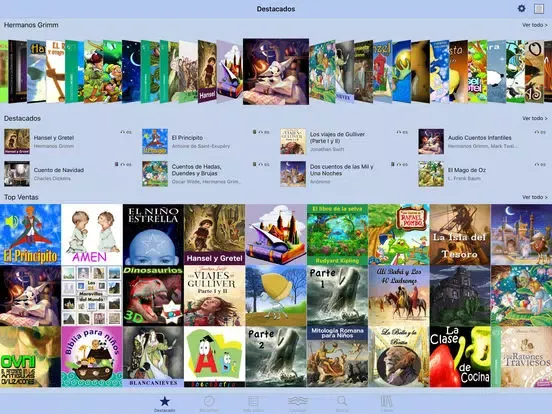
Task: Open Los viajes de Gulliver list entry
Action: click(344, 142)
